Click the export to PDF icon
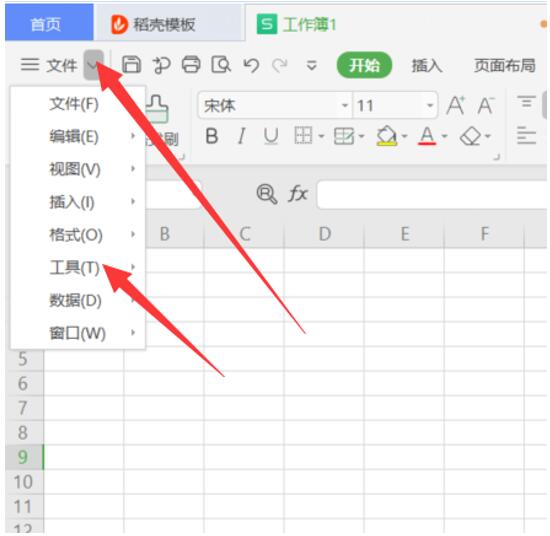The width and height of the screenshot is (550, 536). point(161,65)
